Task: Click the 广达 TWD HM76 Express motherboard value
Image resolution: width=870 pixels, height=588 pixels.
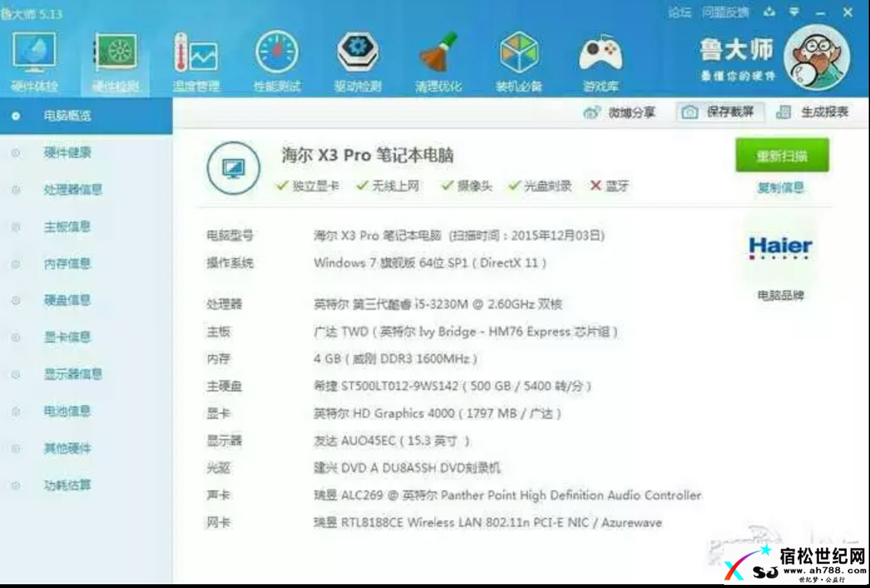Action: pyautogui.click(x=466, y=332)
